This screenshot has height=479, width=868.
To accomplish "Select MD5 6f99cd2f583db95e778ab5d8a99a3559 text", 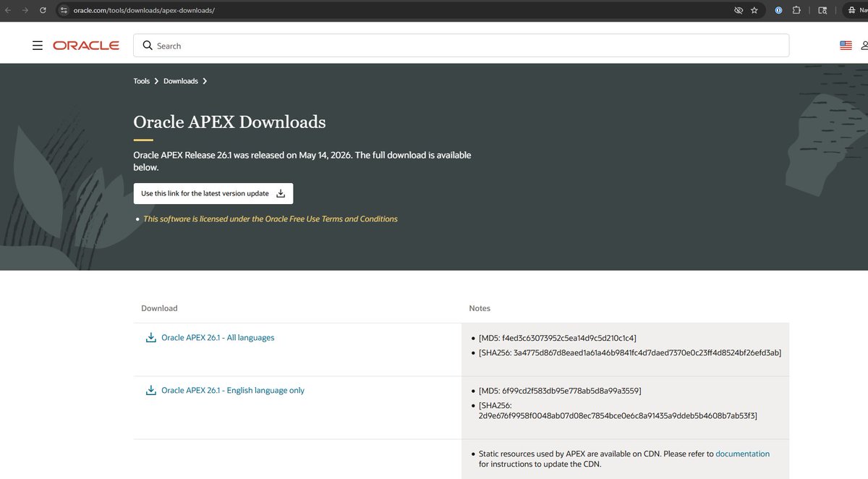I will tap(560, 391).
